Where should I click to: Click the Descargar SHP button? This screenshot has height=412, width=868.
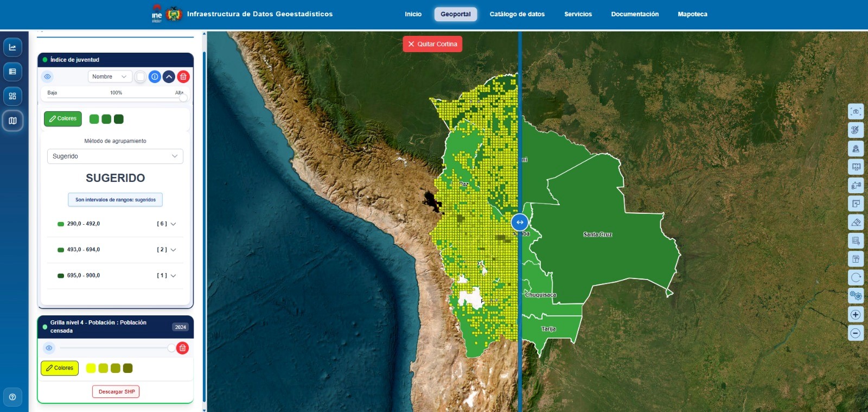pos(116,392)
